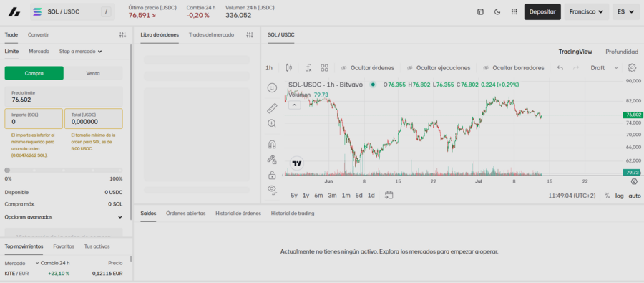Click chart bottom-right target settings icon
This screenshot has width=644, height=283.
click(x=634, y=181)
